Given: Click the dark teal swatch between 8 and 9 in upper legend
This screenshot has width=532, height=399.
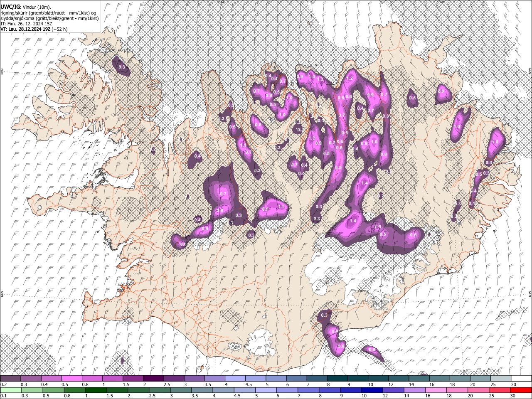Looking at the screenshot, I should pyautogui.click(x=337, y=378).
